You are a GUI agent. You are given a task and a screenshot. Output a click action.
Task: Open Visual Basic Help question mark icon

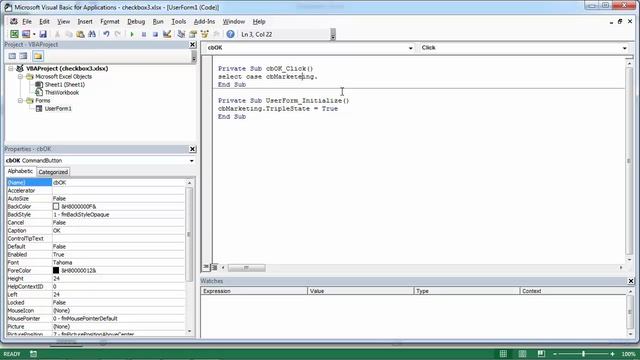point(230,34)
